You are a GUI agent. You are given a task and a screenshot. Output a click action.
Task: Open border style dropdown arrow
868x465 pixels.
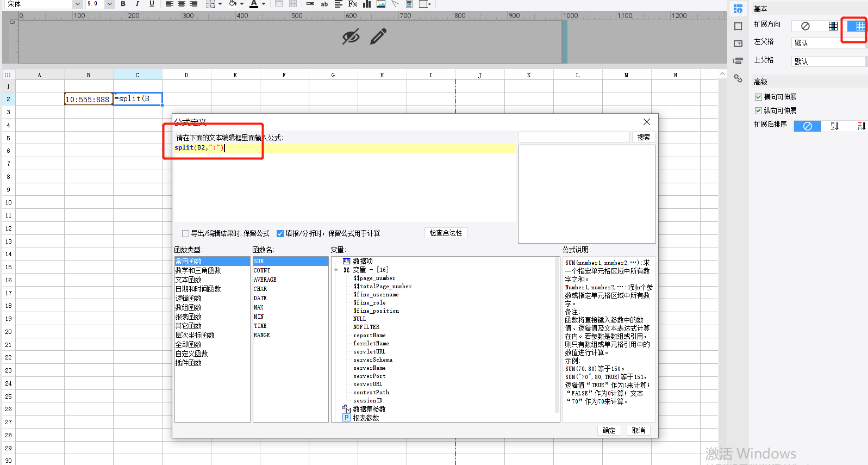pyautogui.click(x=220, y=4)
